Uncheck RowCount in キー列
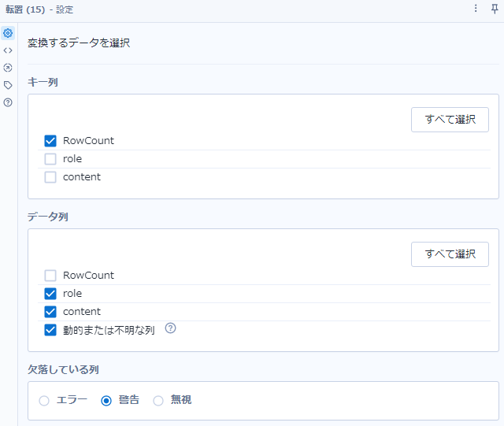The width and height of the screenshot is (504, 426). coord(50,141)
